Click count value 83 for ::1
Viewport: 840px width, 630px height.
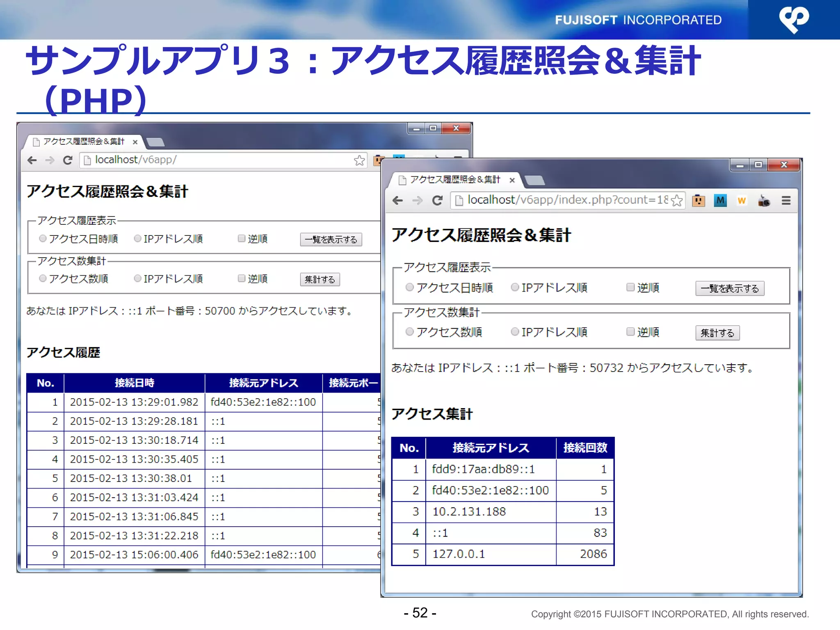coord(600,533)
